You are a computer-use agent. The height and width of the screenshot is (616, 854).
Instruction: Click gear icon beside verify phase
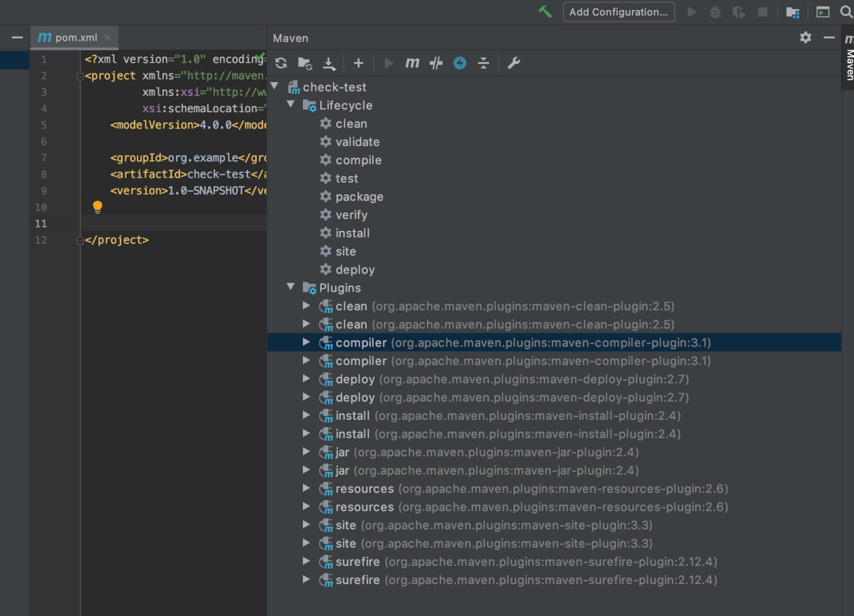pos(326,215)
